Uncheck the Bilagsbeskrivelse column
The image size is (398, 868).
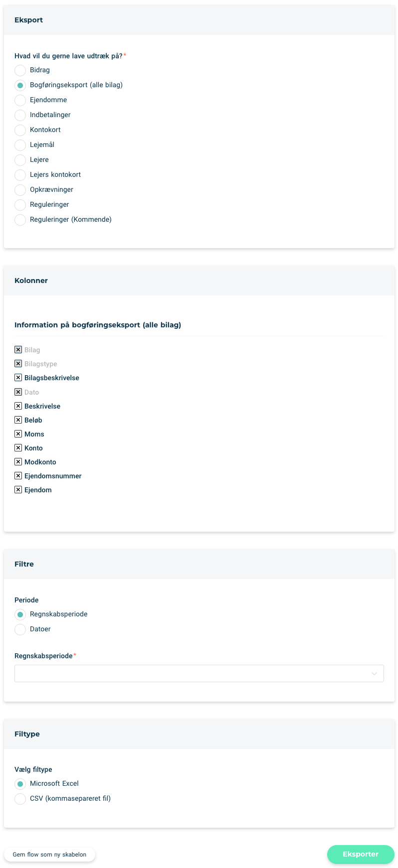(18, 378)
